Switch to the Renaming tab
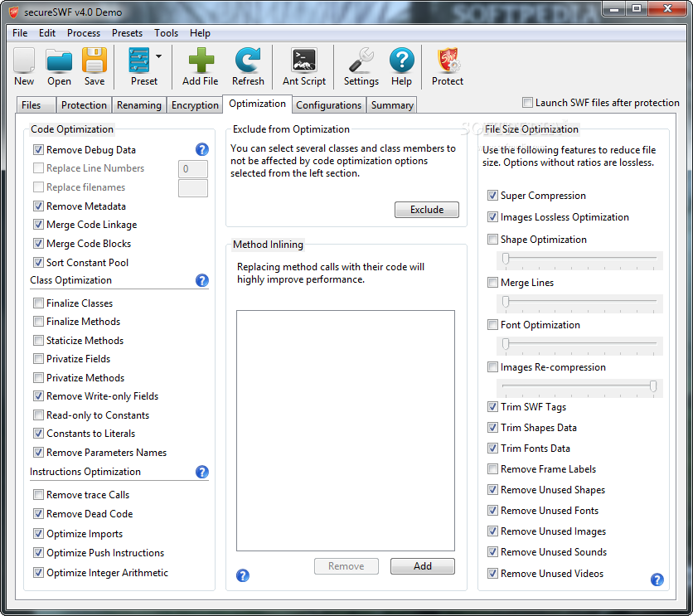Viewport: 693px width, 616px height. [139, 105]
